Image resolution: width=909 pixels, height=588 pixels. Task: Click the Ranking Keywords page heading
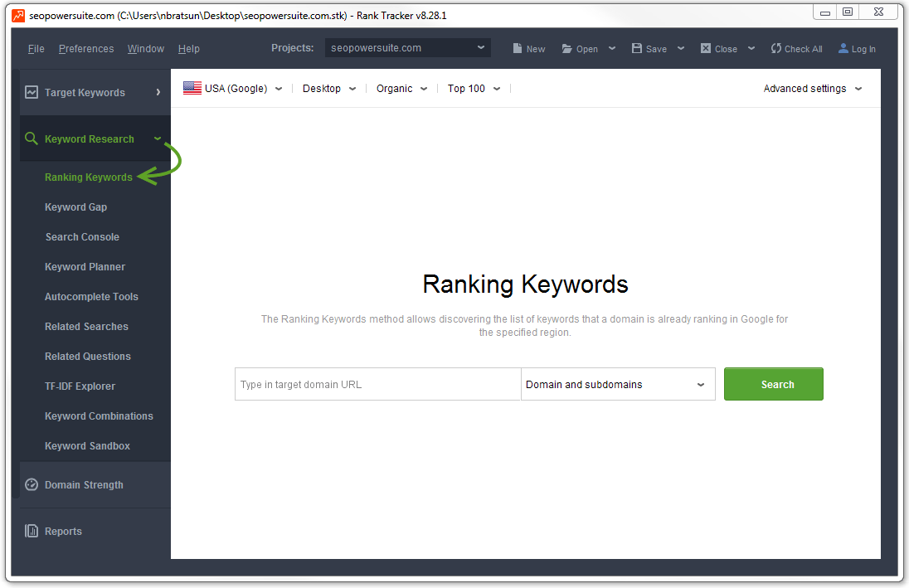click(525, 284)
